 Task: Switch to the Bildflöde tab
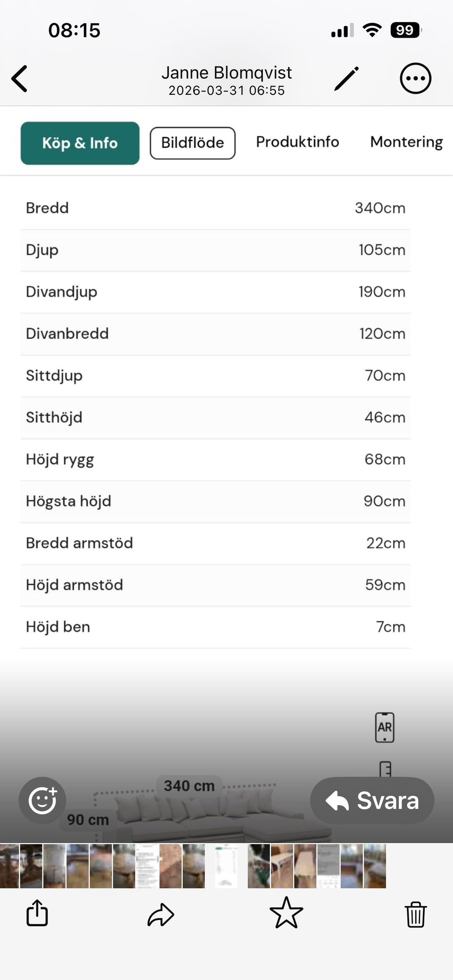pos(193,143)
